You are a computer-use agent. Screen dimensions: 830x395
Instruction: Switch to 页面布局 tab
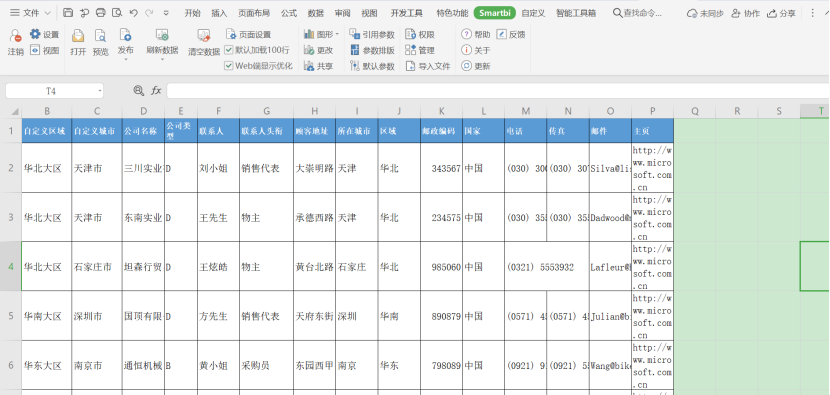[x=254, y=13]
